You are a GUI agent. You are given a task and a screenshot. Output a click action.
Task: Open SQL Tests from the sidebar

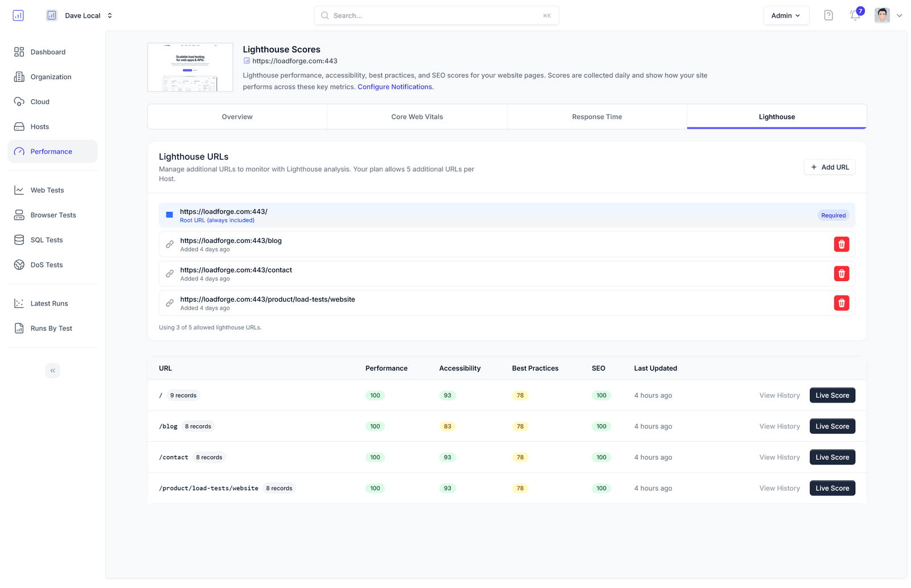(19, 240)
